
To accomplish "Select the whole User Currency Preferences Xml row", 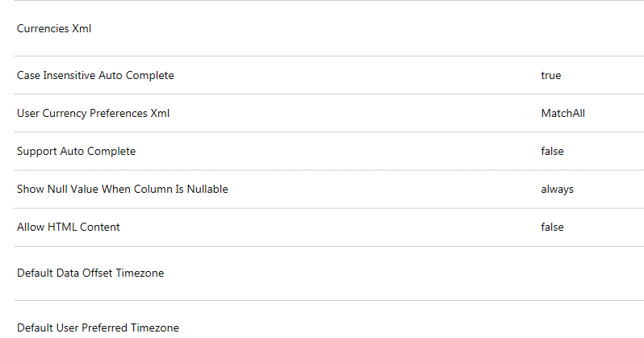I will coord(323,114).
